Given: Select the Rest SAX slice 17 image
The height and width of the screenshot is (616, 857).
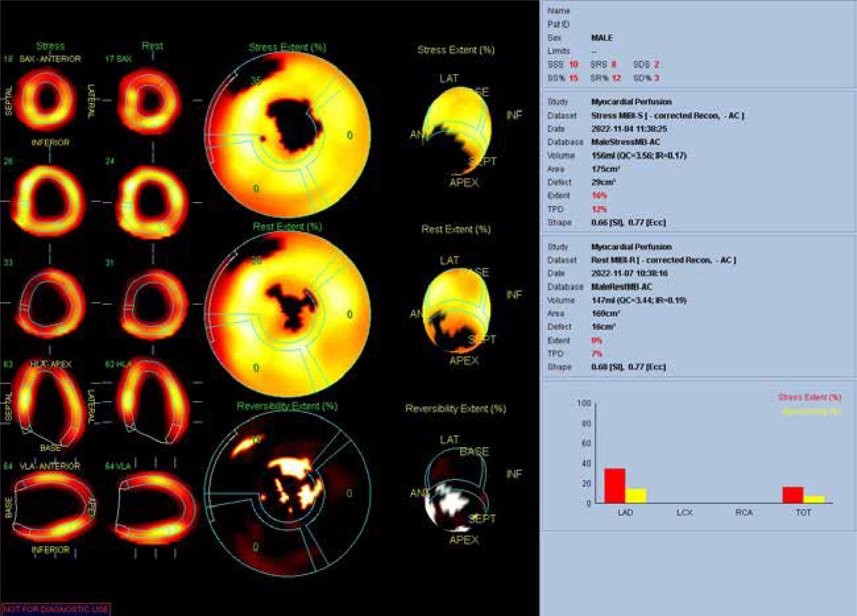Looking at the screenshot, I should (x=150, y=100).
